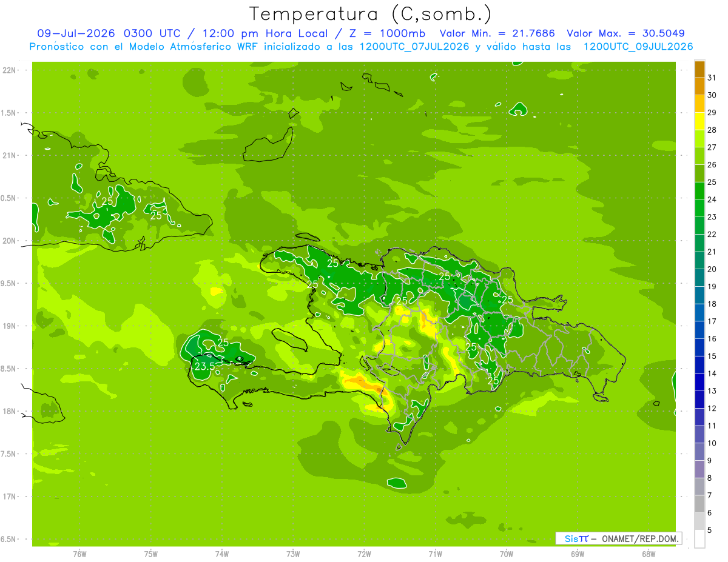Pick the purple swatch between 8 and 9
Viewport: 728px width, 562px height.
[699, 469]
